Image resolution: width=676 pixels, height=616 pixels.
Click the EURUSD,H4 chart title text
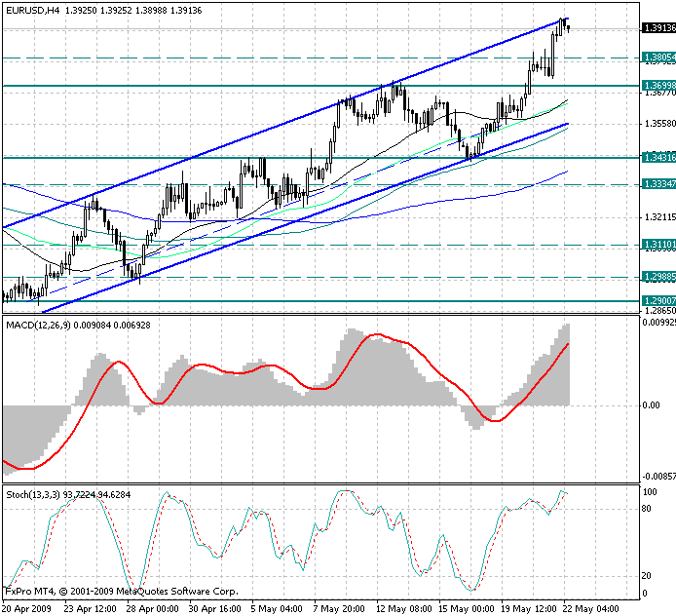click(33, 11)
